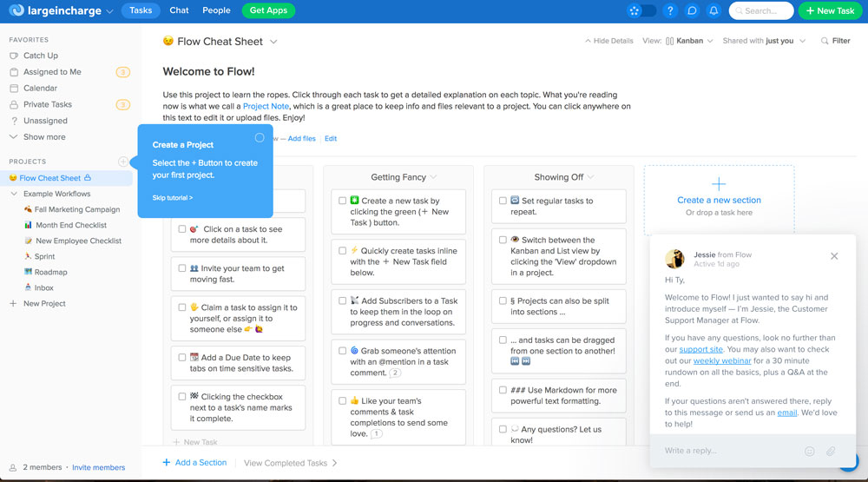Check the 'Set regular tasks to repeat' checkbox

(503, 201)
